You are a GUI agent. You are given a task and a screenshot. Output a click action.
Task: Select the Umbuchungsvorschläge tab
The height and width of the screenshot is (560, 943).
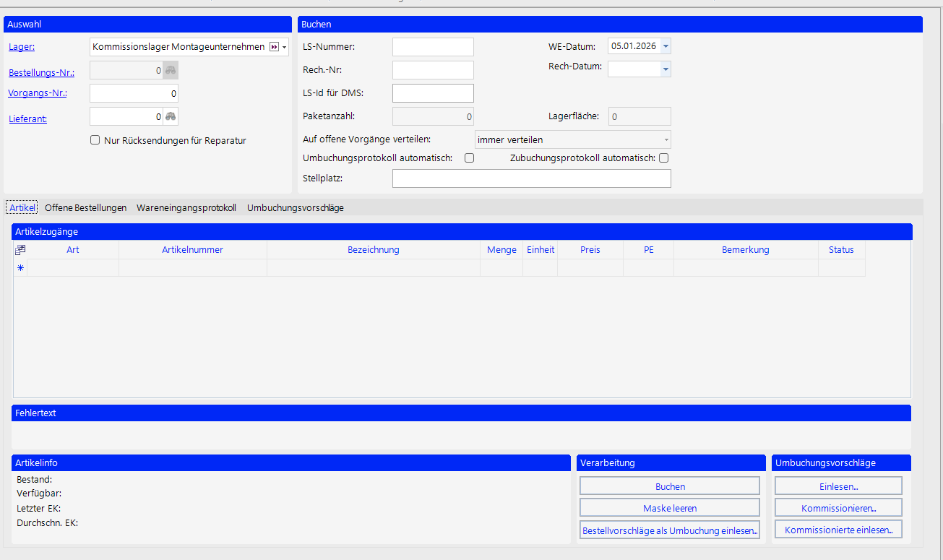click(295, 207)
